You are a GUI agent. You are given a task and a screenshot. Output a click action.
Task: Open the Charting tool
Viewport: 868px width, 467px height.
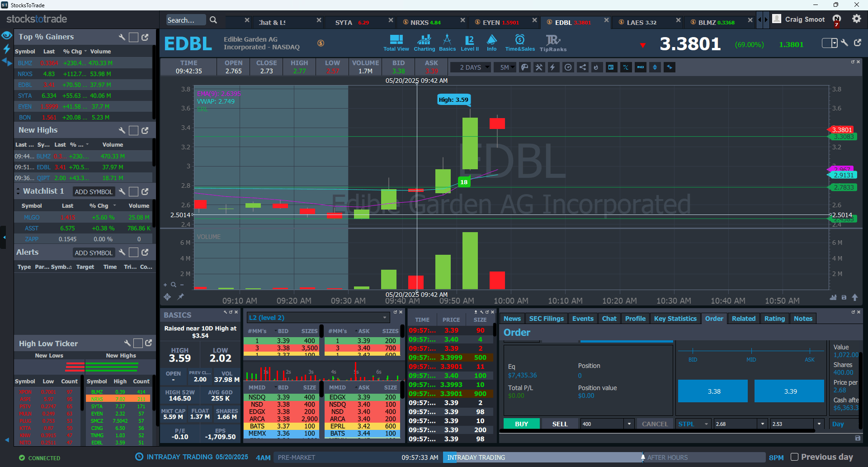[x=424, y=43]
